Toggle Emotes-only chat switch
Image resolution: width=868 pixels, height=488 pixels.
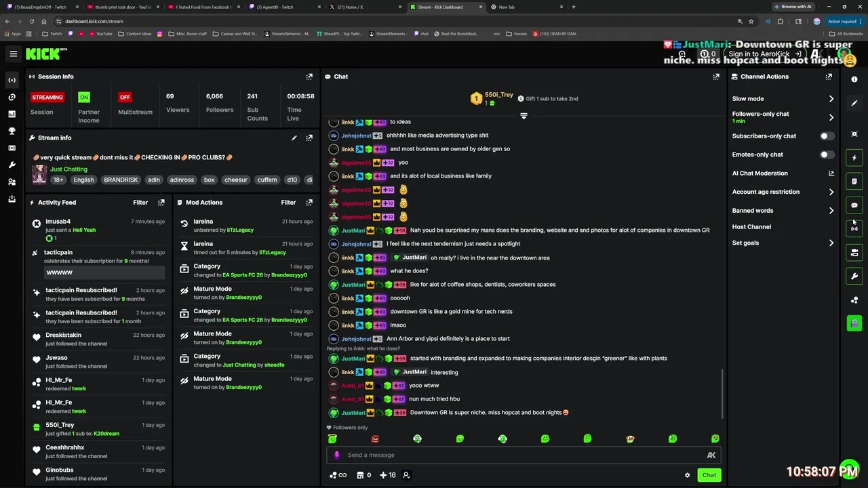pyautogui.click(x=827, y=155)
